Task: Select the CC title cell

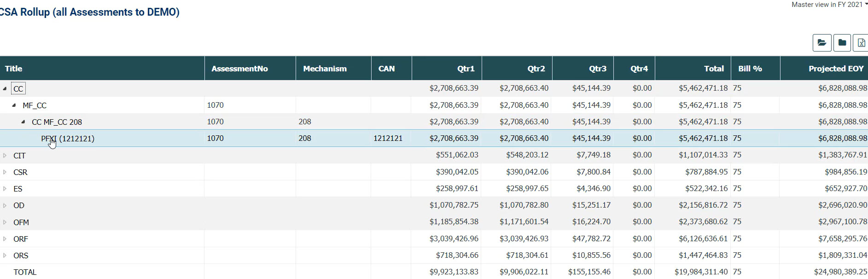Action: click(18, 89)
